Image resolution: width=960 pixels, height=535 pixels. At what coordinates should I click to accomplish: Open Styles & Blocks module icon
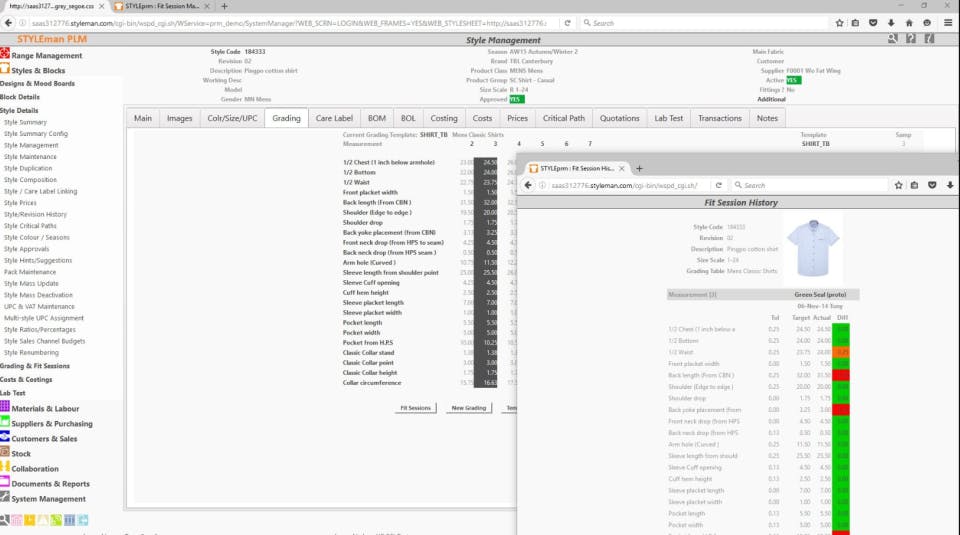coord(5,69)
